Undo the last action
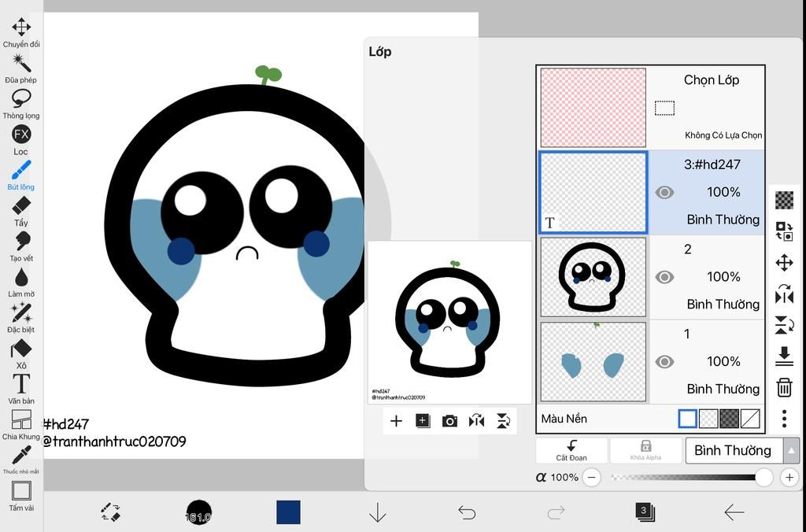The width and height of the screenshot is (806, 532). coord(467,512)
